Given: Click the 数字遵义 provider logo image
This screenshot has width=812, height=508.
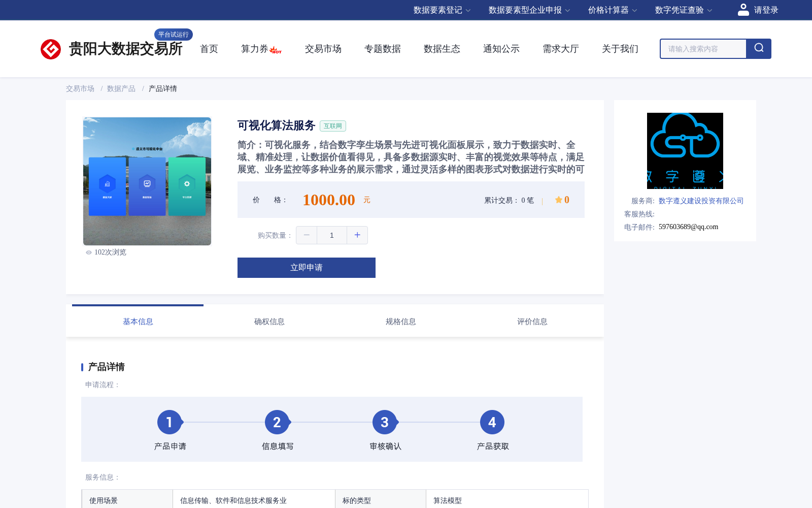Looking at the screenshot, I should click(x=685, y=151).
